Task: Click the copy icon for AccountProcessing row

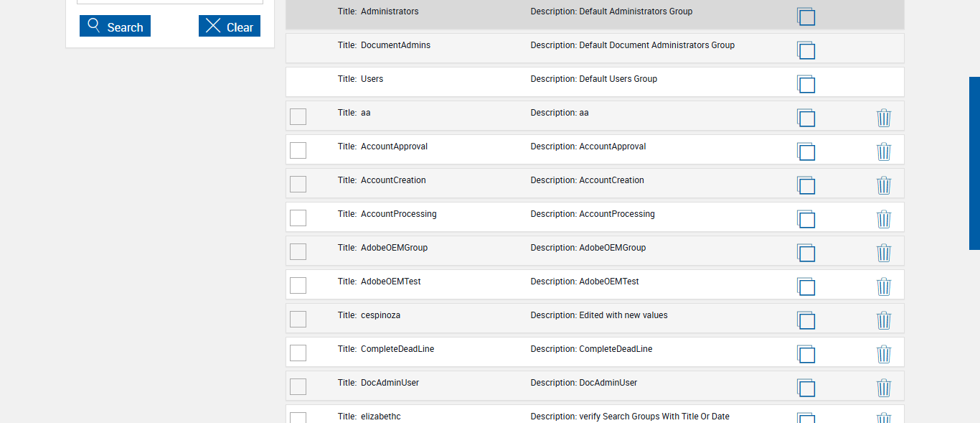Action: [x=806, y=219]
